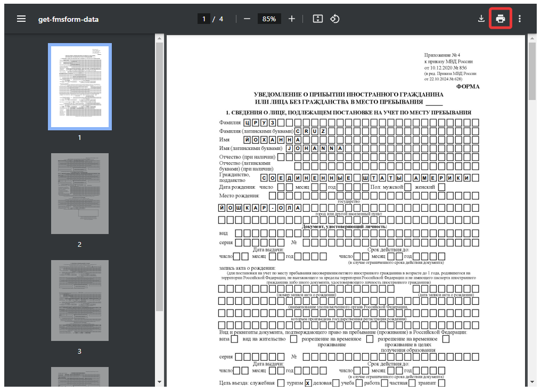The image size is (541, 392).
Task: Click the запись акта о рождении label
Action: click(247, 268)
